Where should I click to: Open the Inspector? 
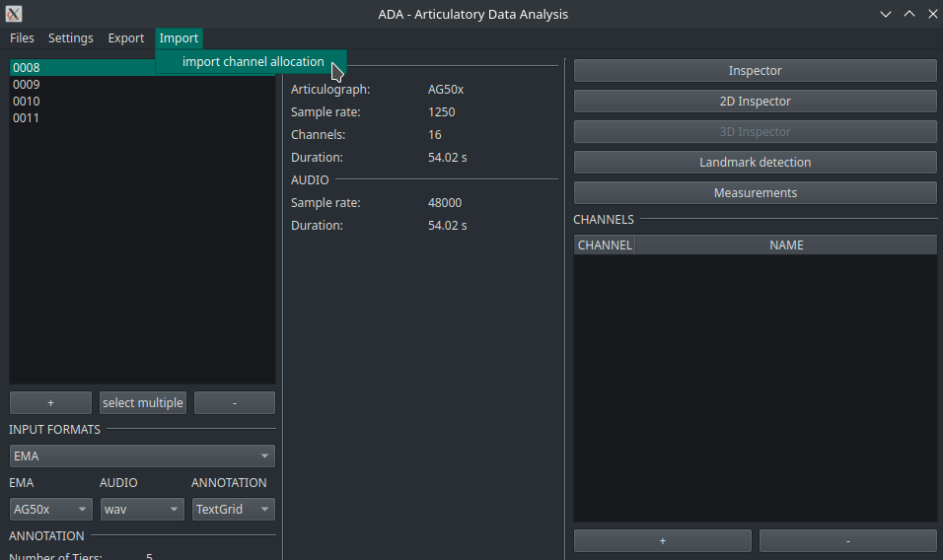click(755, 71)
